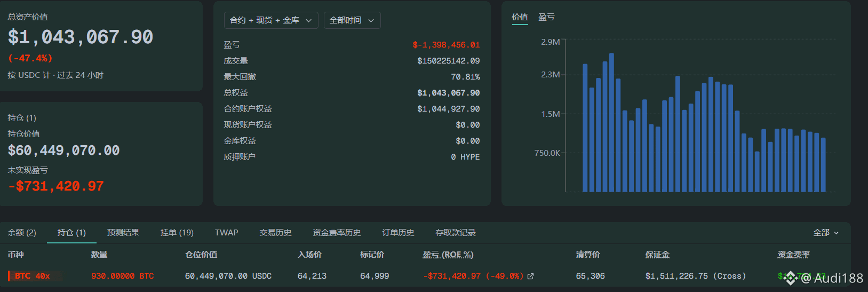
Task: Open the 全部时间 time range dropdown
Action: pos(352,20)
